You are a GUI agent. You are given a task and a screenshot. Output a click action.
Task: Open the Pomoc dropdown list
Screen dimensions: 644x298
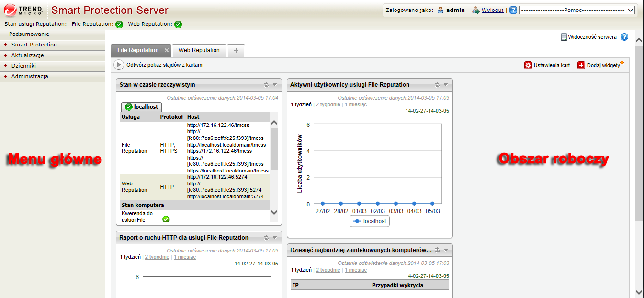[x=576, y=10]
